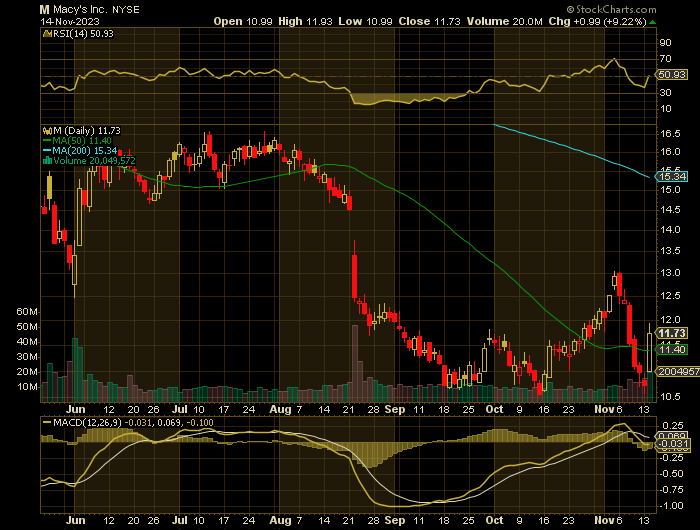Image resolution: width=700 pixels, height=530 pixels.
Task: Click the 90 level on the RSI axis
Action: point(665,42)
